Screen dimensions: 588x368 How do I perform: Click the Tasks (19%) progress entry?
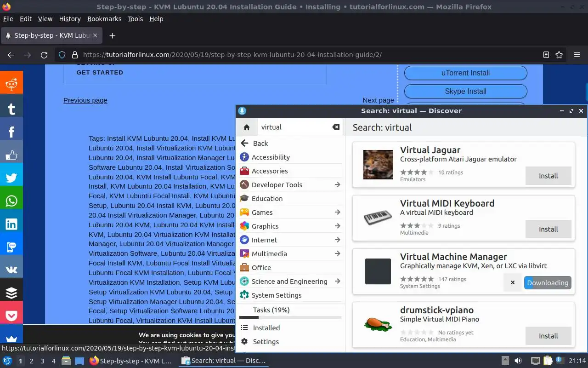[290, 312]
